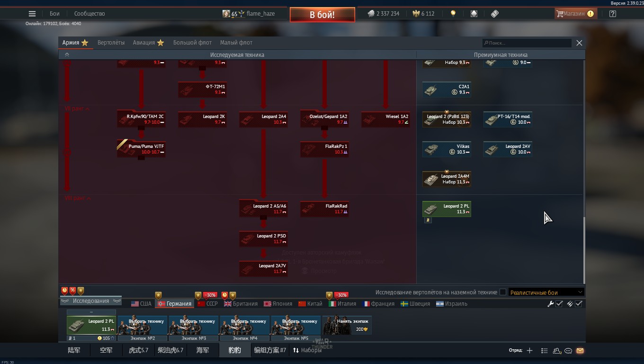Open the question mark help icon
The height and width of the screenshot is (364, 644).
(613, 14)
